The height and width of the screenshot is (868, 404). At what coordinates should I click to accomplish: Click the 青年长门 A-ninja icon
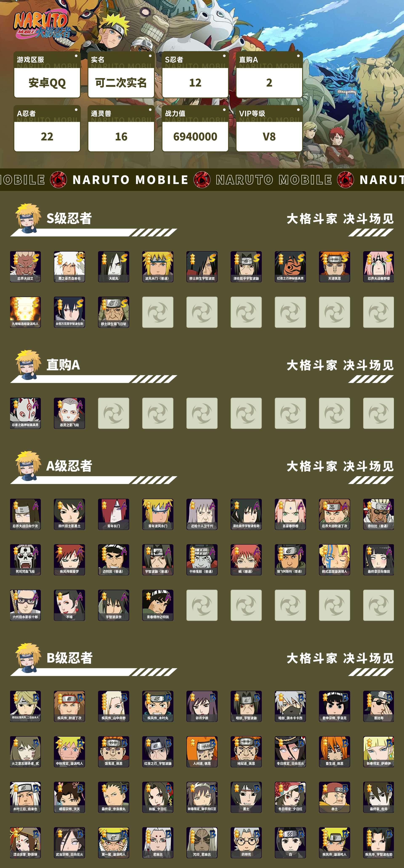(x=113, y=514)
